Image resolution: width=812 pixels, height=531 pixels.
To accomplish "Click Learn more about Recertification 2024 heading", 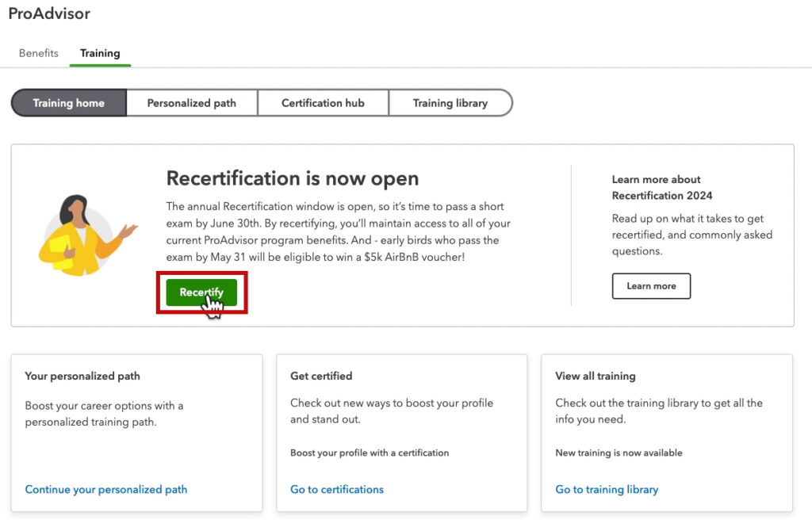I will tap(662, 188).
